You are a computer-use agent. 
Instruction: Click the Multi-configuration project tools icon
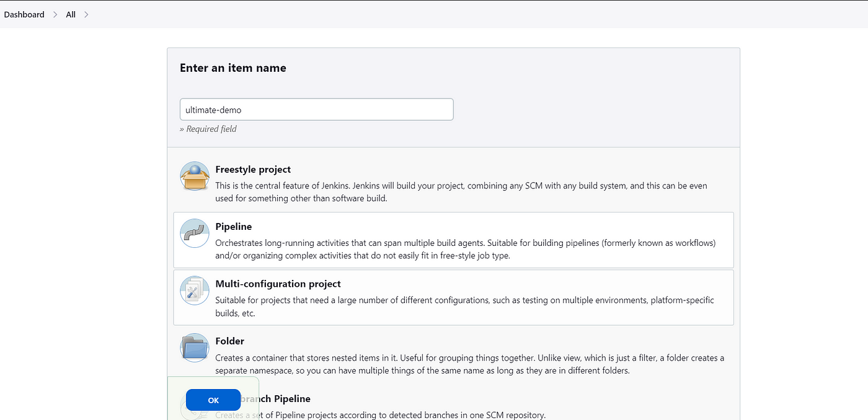[x=195, y=291]
